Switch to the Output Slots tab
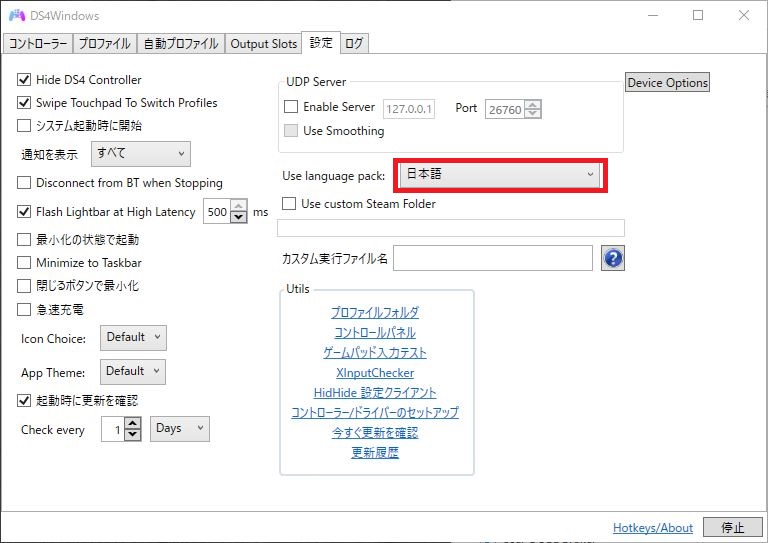Image resolution: width=768 pixels, height=543 pixels. 263,44
